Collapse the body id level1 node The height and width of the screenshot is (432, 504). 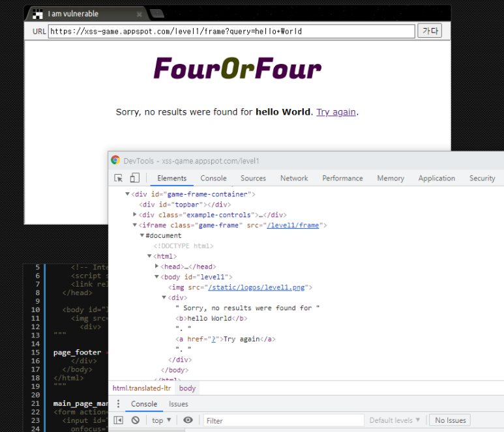click(156, 276)
